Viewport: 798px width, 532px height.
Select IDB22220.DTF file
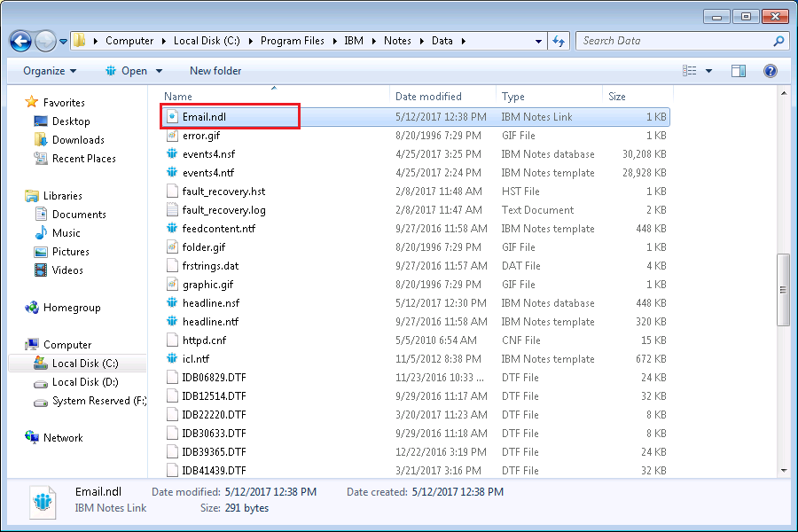[214, 415]
